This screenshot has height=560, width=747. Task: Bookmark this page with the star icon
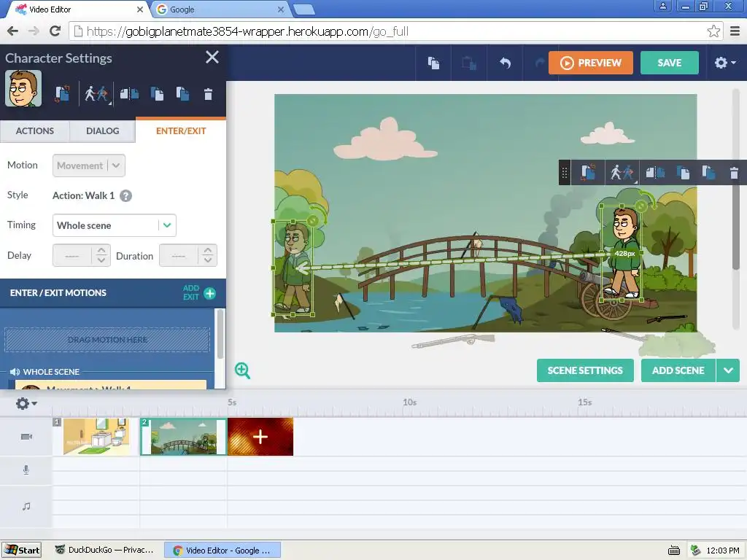point(713,31)
